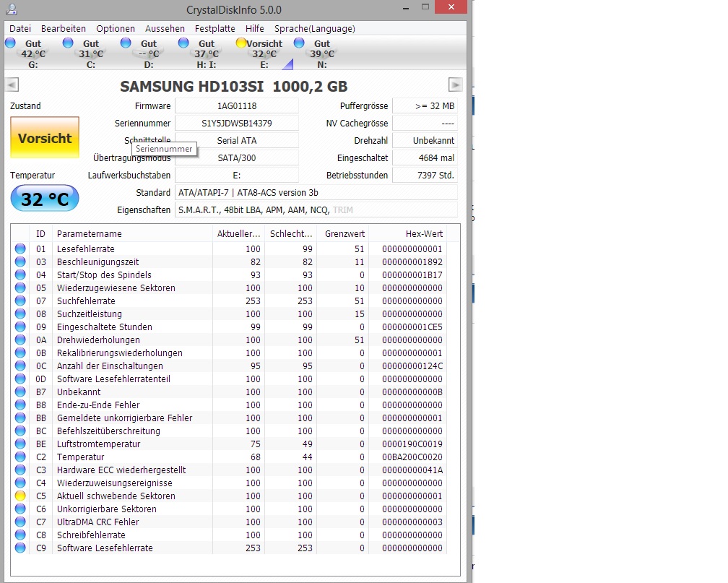Viewport: 728px width, 583px height.
Task: Open the Festplatte menu
Action: (215, 28)
